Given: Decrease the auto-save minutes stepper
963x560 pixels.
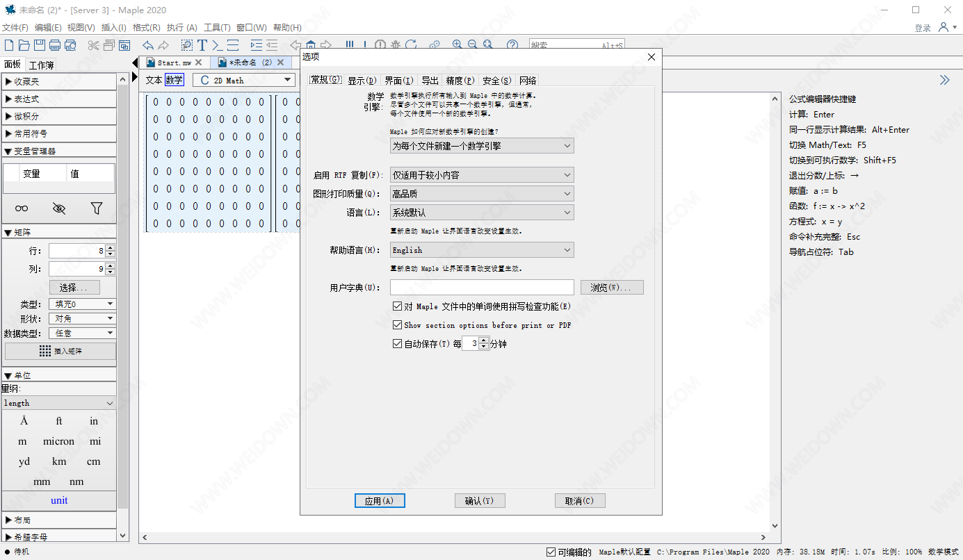Looking at the screenshot, I should (x=485, y=346).
